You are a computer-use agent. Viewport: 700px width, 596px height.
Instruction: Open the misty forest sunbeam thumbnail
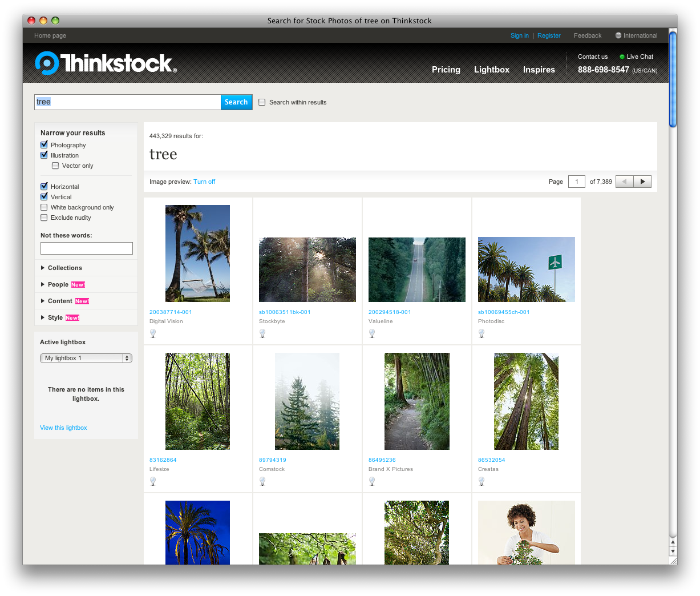click(x=307, y=269)
